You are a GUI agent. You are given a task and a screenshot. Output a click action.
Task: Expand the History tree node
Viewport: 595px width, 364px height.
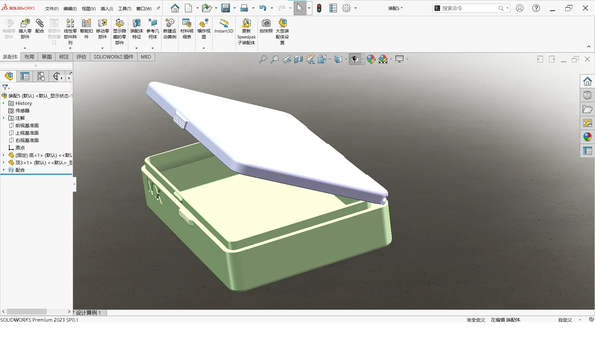[x=4, y=103]
